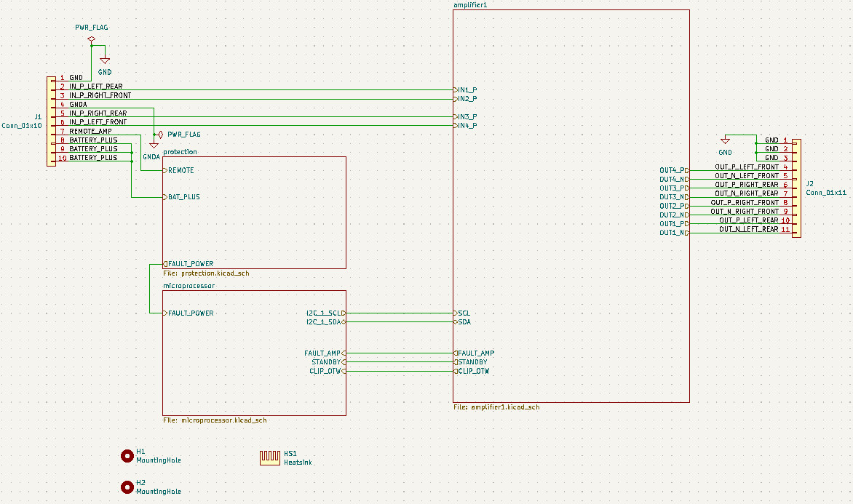This screenshot has height=504, width=853.
Task: Click the File: protection.kicad_sch label
Action: coord(206,273)
